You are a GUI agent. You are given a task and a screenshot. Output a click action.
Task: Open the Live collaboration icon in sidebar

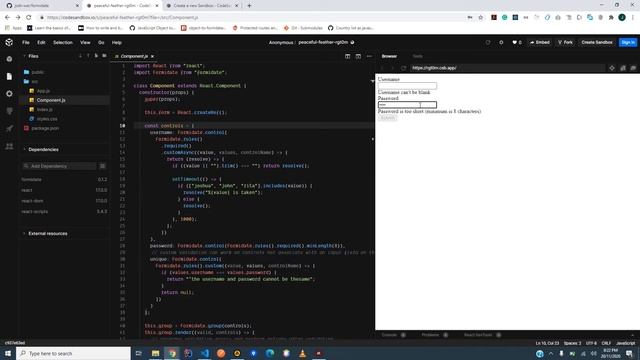point(9,146)
